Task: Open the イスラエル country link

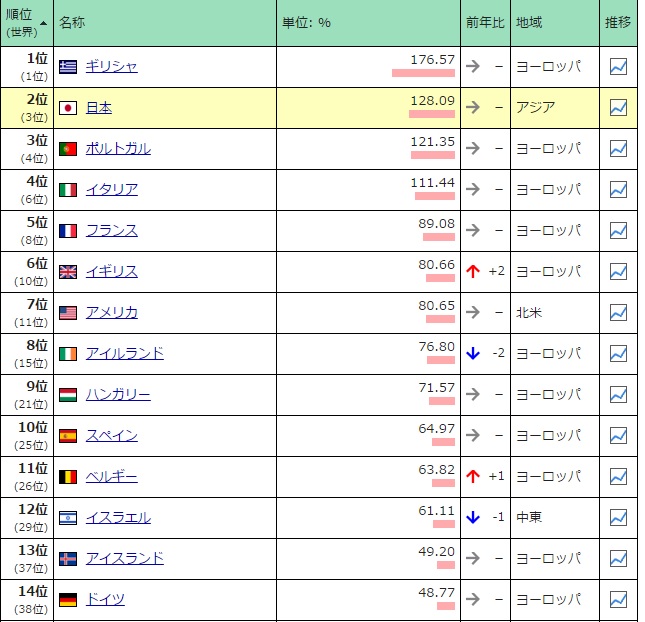Action: click(118, 518)
